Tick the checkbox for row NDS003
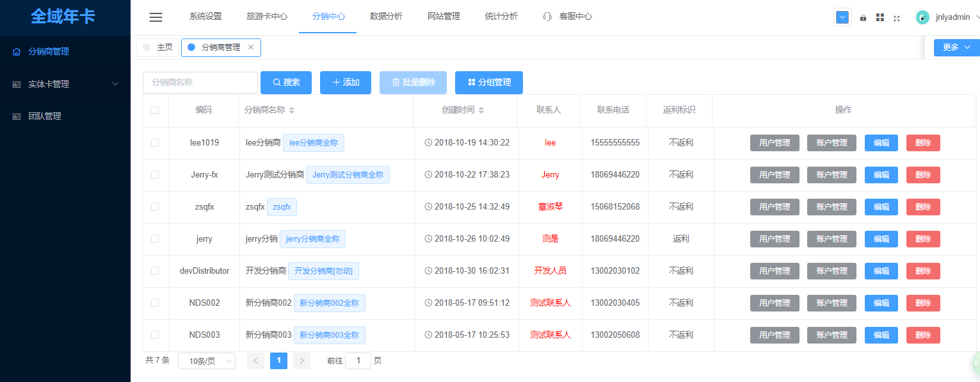 tap(155, 335)
